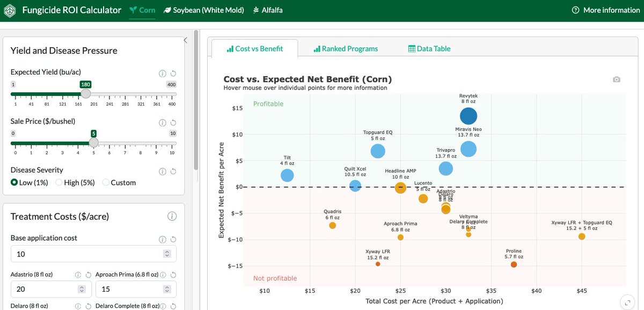Reset Delaro cost value
The image size is (644, 310).
point(88,306)
